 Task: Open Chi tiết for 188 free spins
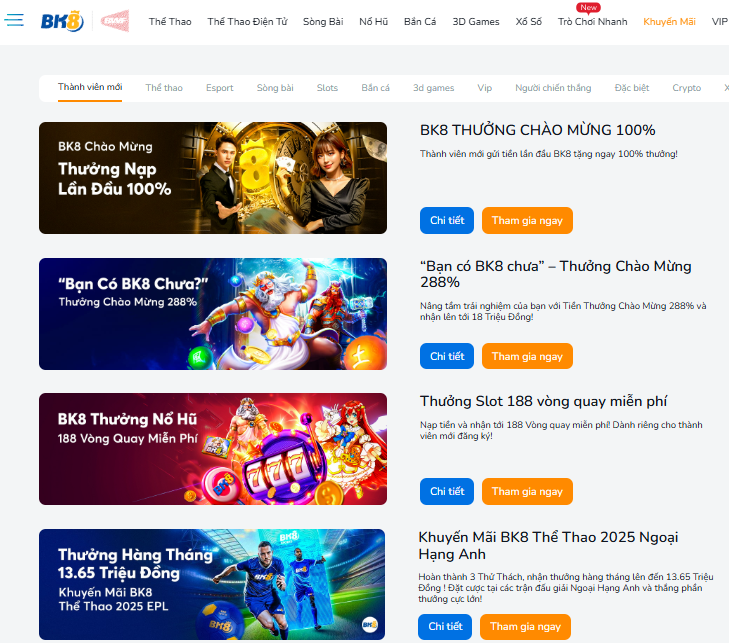447,491
